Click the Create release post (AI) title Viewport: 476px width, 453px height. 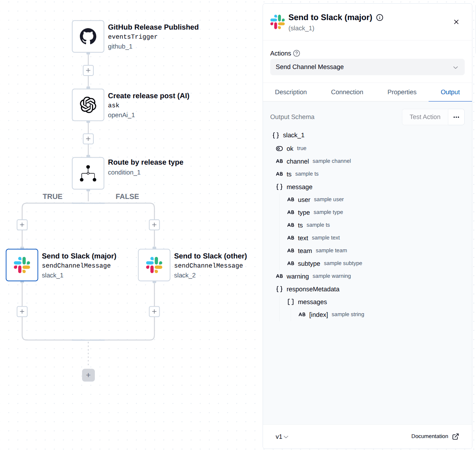[x=149, y=96]
